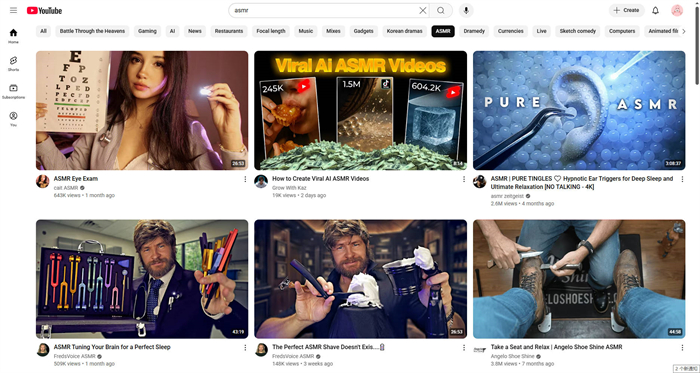This screenshot has height=373, width=700.
Task: Open the hamburger guide menu
Action: click(13, 10)
